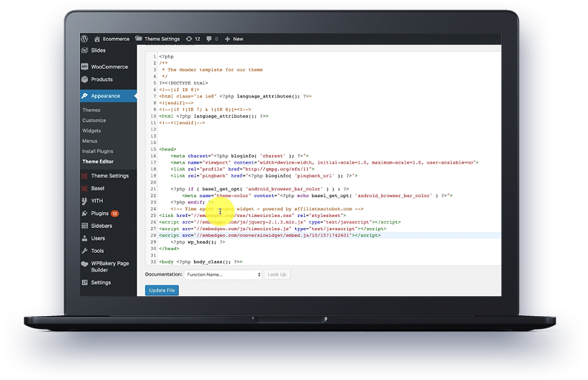This screenshot has width=588, height=380.
Task: Click the WordPress logo icon
Action: pos(84,39)
